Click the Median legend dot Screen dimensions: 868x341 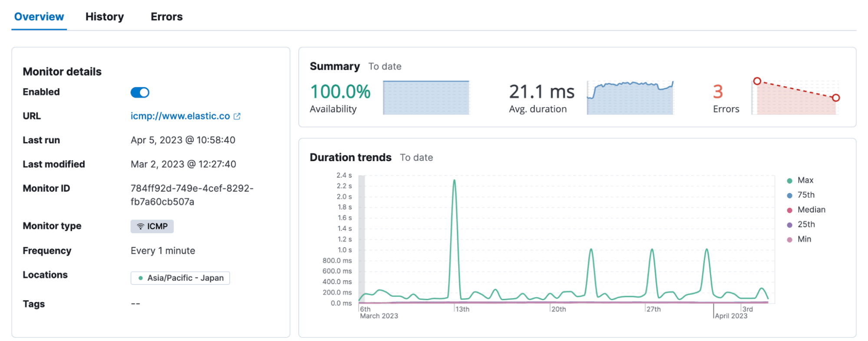point(789,210)
